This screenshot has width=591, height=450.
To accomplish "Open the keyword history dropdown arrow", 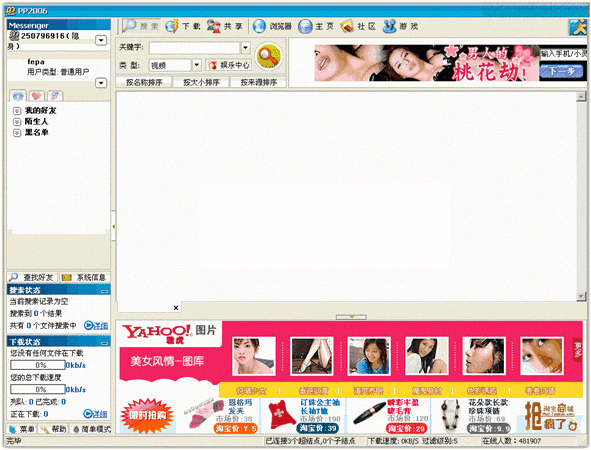I will click(245, 47).
